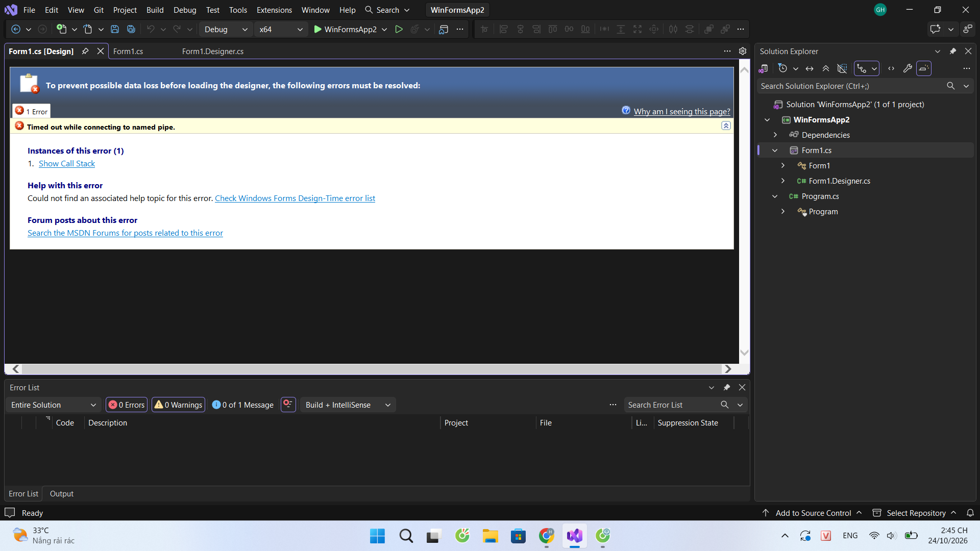Open the x64 platform dropdown
Image resolution: width=980 pixels, height=551 pixels.
click(281, 29)
